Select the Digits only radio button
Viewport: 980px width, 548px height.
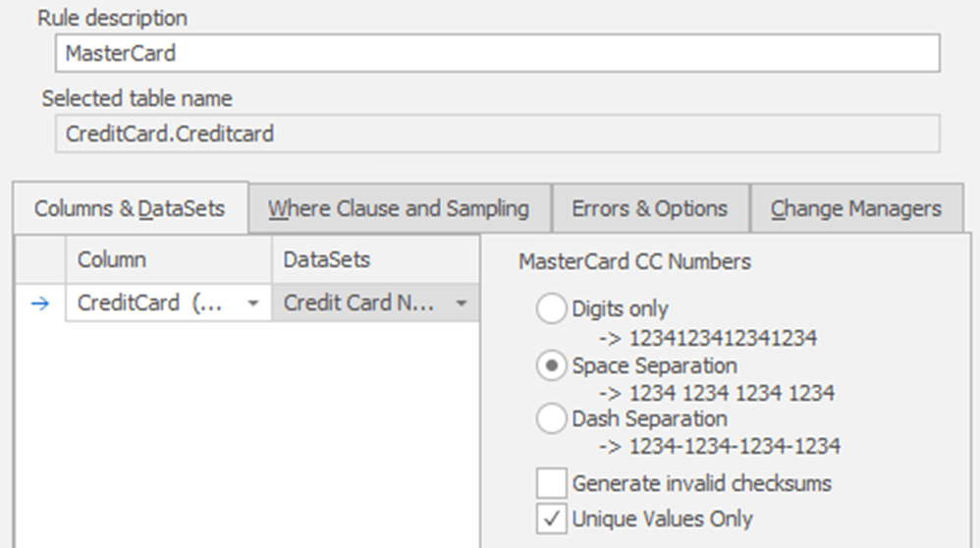[x=551, y=308]
